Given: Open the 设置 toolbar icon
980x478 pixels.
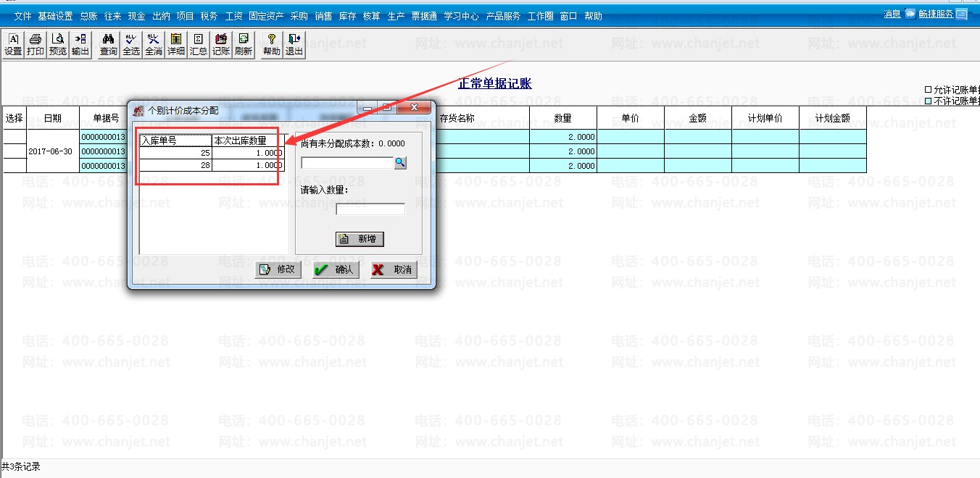Looking at the screenshot, I should coord(13,45).
